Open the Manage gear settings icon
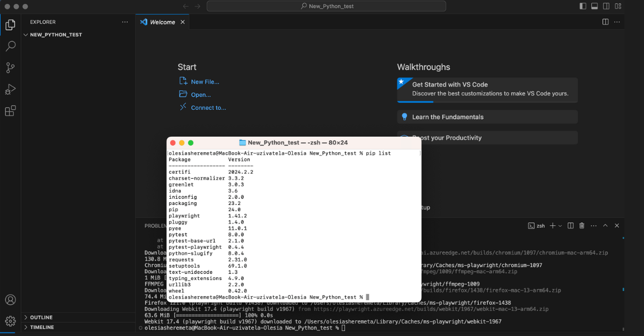 point(10,321)
